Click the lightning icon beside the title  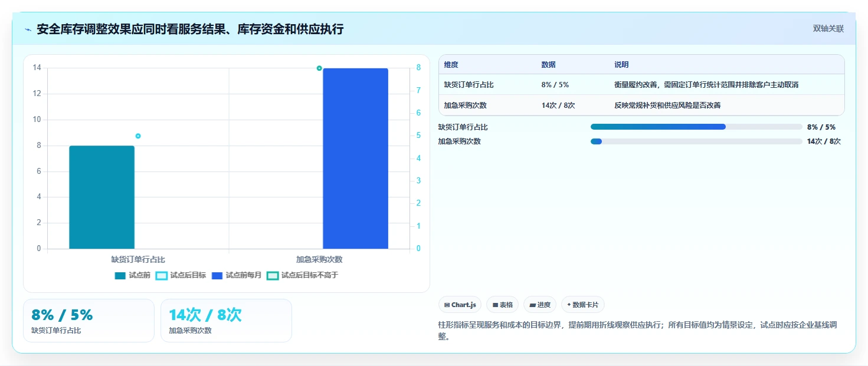tap(28, 29)
